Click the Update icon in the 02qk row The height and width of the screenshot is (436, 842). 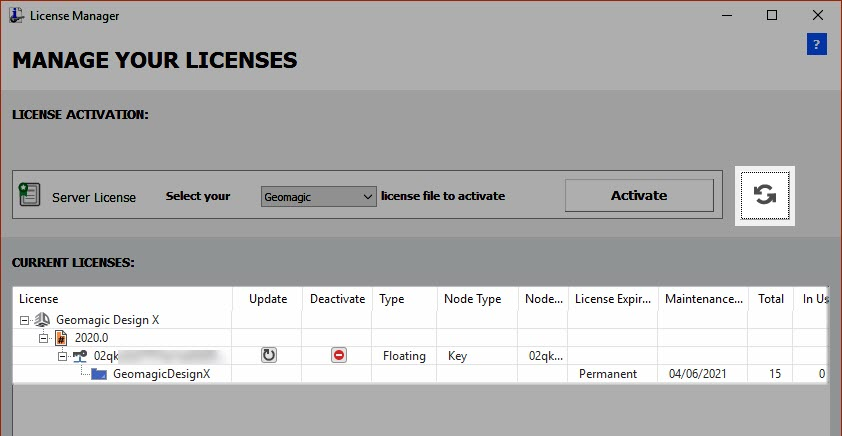pos(268,355)
